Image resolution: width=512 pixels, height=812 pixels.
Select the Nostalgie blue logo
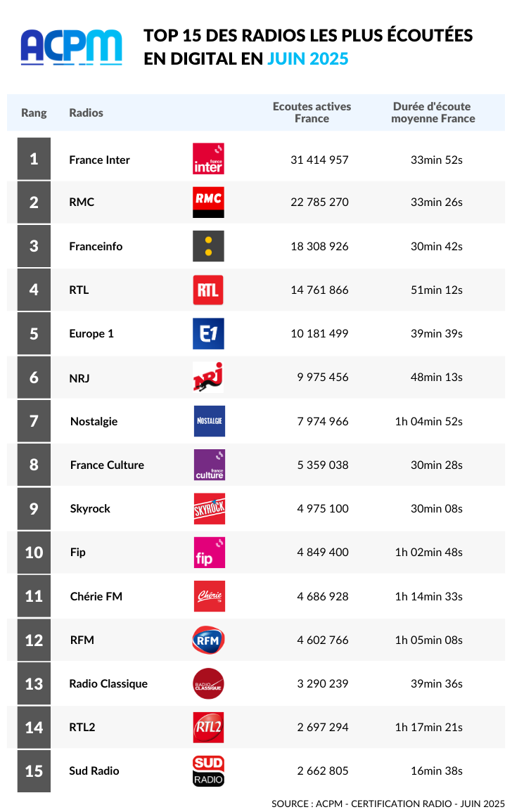[210, 421]
